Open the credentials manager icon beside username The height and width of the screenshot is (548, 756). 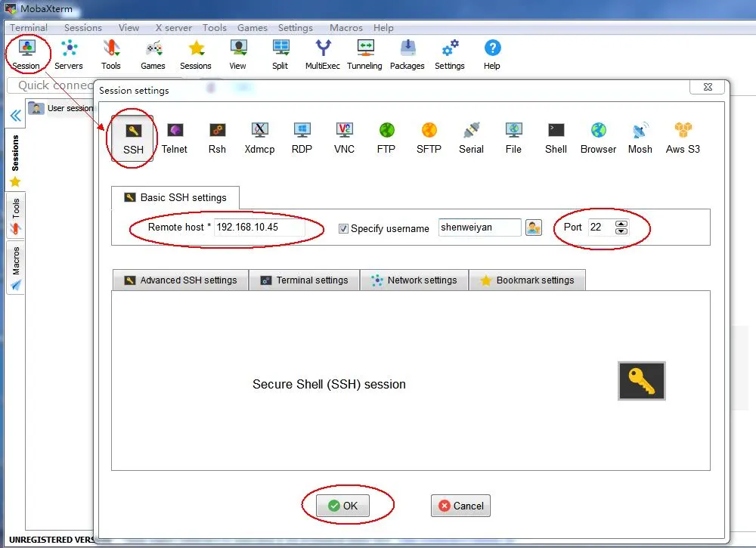534,228
